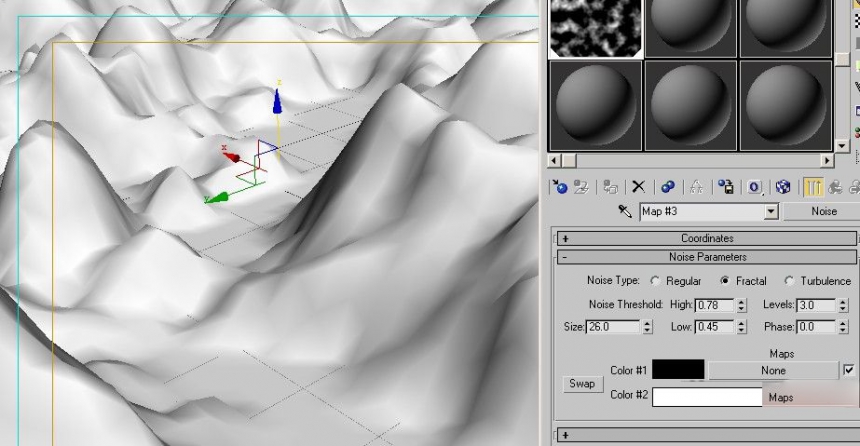Select the bottom-middle gray sphere sample slot
This screenshot has height=446, width=860.
coord(691,105)
